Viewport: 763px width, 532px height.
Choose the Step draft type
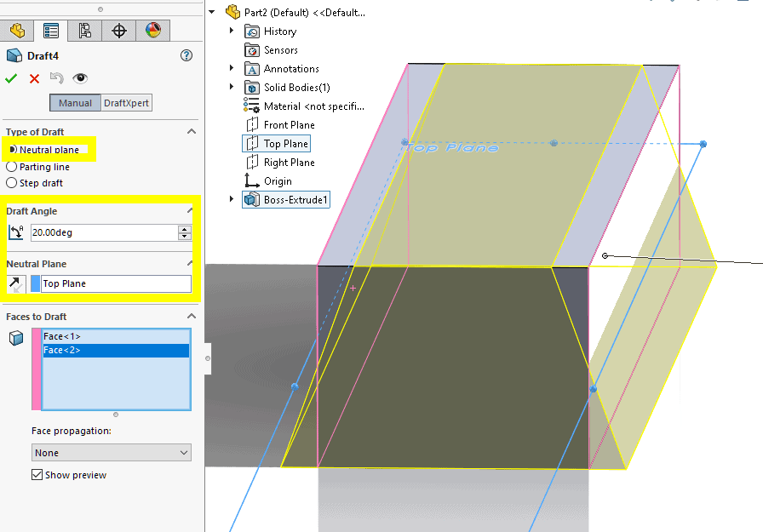tap(12, 183)
